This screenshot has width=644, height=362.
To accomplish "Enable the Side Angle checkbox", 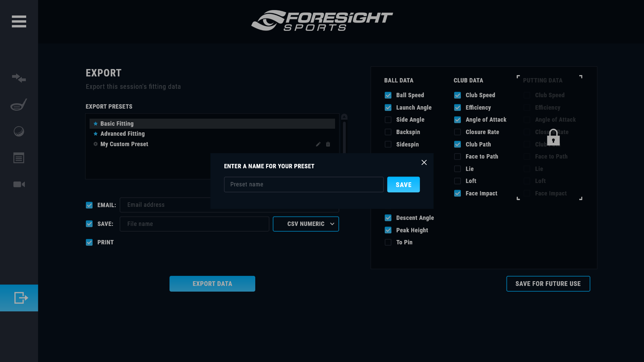I will 388,120.
